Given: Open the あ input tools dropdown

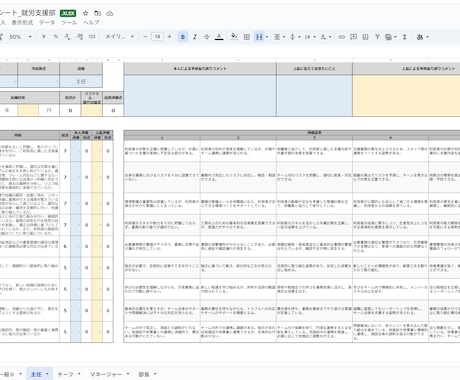Looking at the screenshot, I should pos(422,37).
